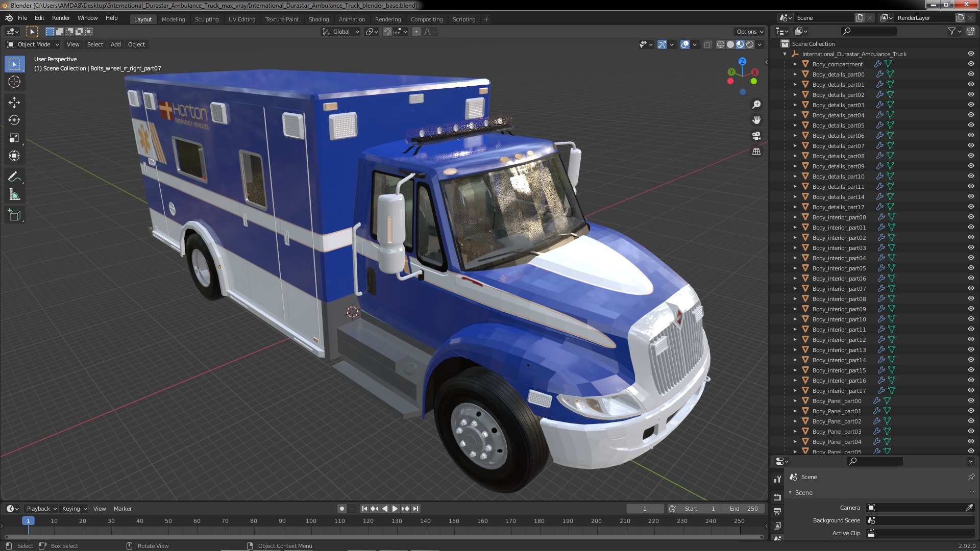The image size is (980, 551).
Task: Switch to the UV Editing workspace tab
Action: click(x=242, y=19)
